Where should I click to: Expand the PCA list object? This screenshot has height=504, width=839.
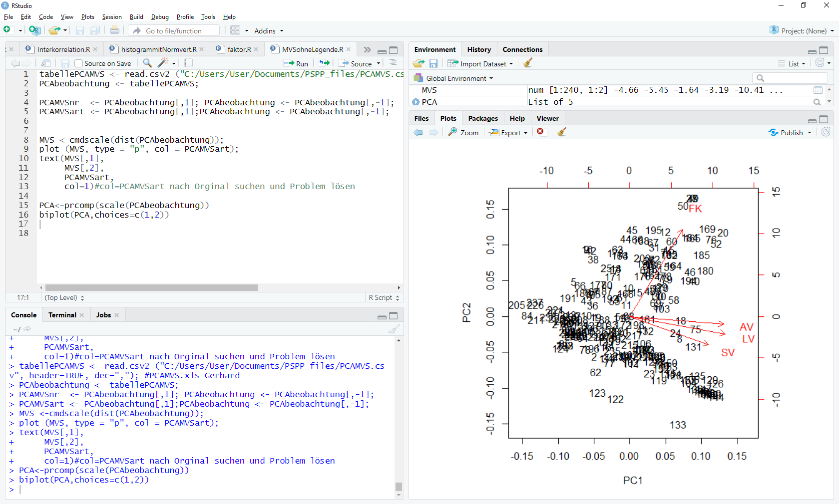click(x=416, y=102)
